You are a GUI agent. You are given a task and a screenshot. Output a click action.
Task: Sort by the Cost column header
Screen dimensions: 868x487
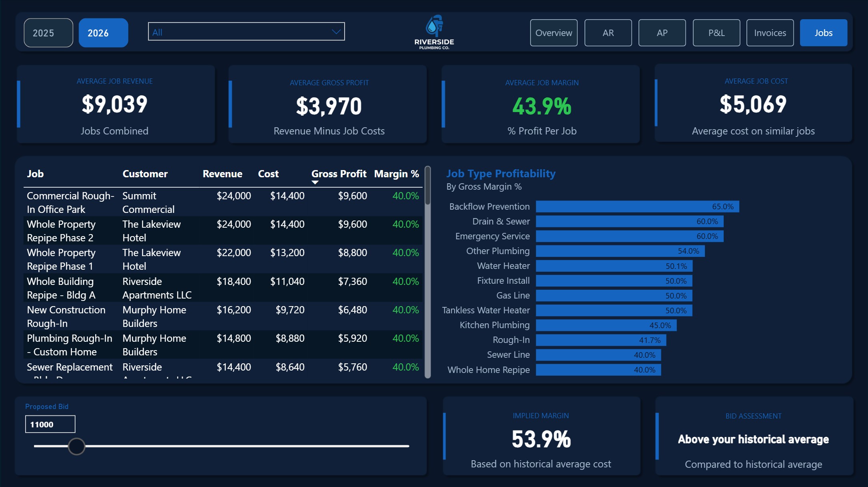pyautogui.click(x=268, y=174)
